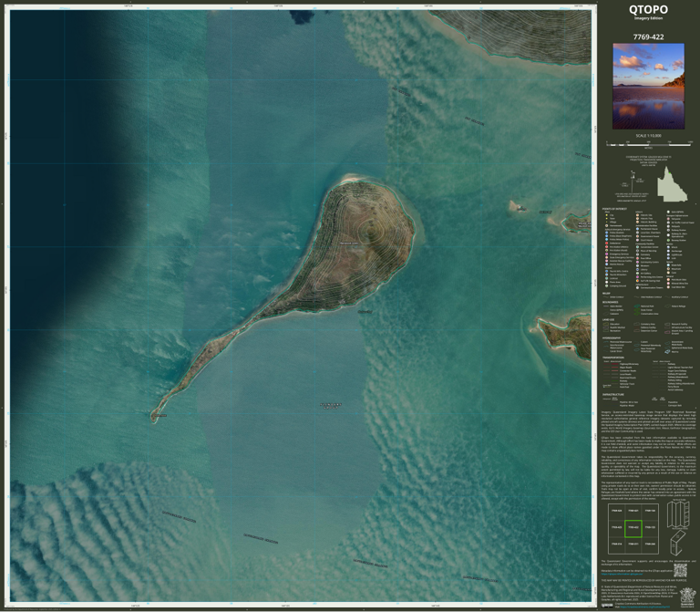Click the Homestead symbol in legend
Viewport: 700px width, 612px height.
point(607,225)
